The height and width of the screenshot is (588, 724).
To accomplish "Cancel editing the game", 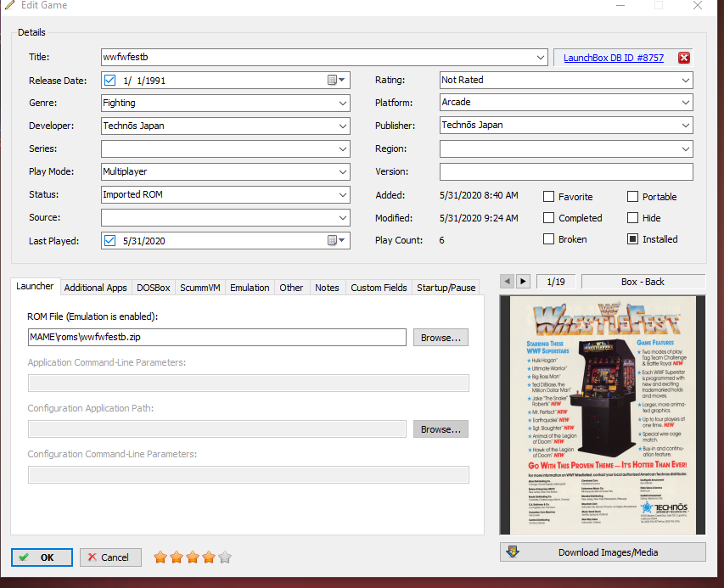I will [111, 557].
